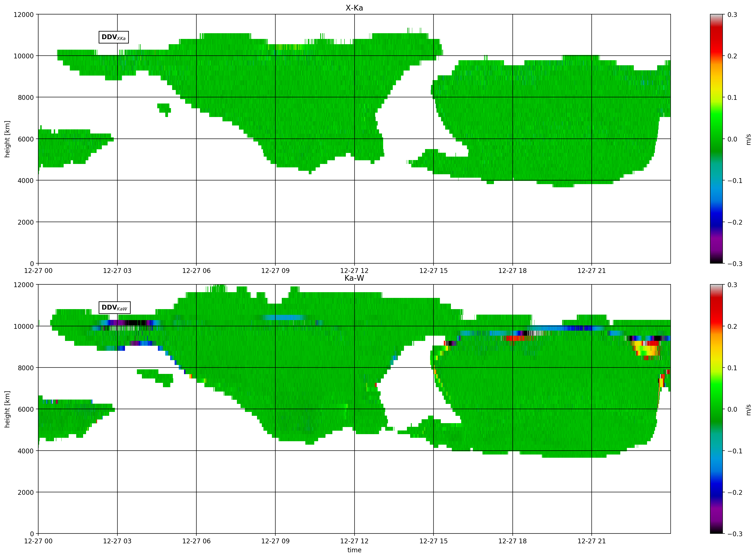Click the 12-27 09 tick label in top plot
The height and width of the screenshot is (558, 756).
pos(275,271)
